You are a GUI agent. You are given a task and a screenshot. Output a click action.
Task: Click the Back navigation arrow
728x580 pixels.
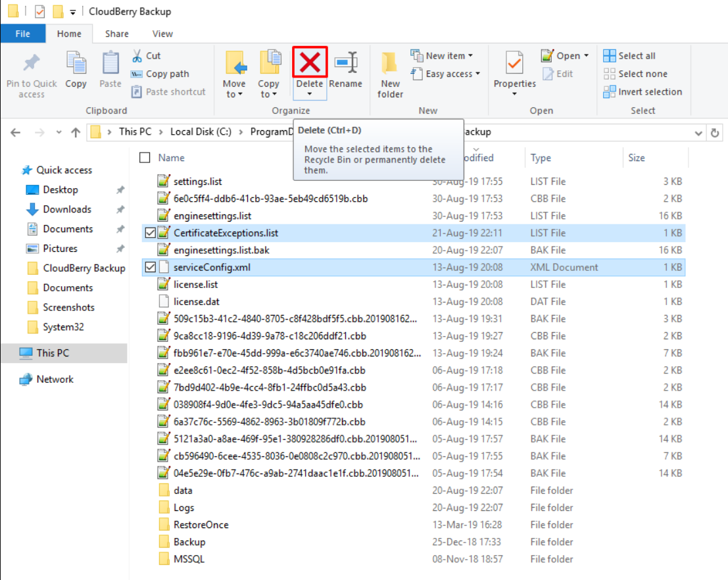point(15,133)
